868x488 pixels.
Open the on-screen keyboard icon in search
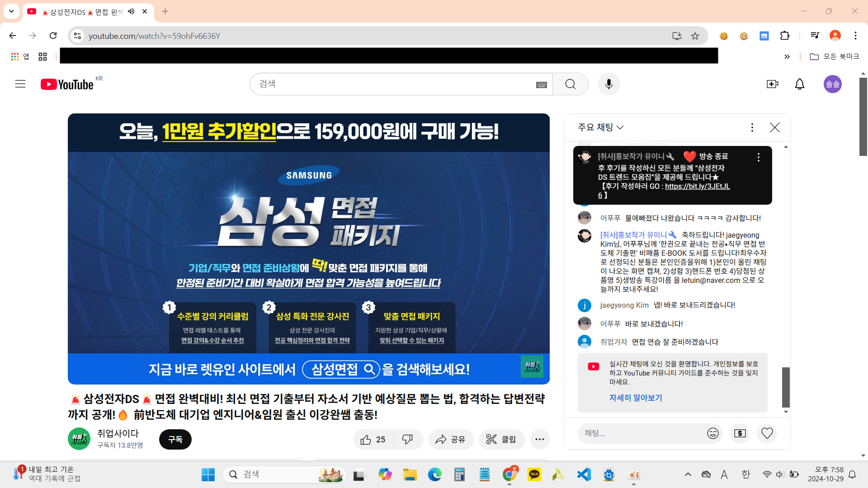541,84
